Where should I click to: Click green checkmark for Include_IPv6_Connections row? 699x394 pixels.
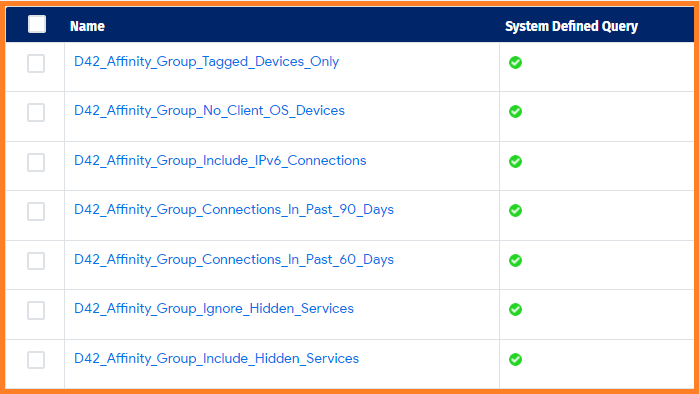click(x=515, y=161)
